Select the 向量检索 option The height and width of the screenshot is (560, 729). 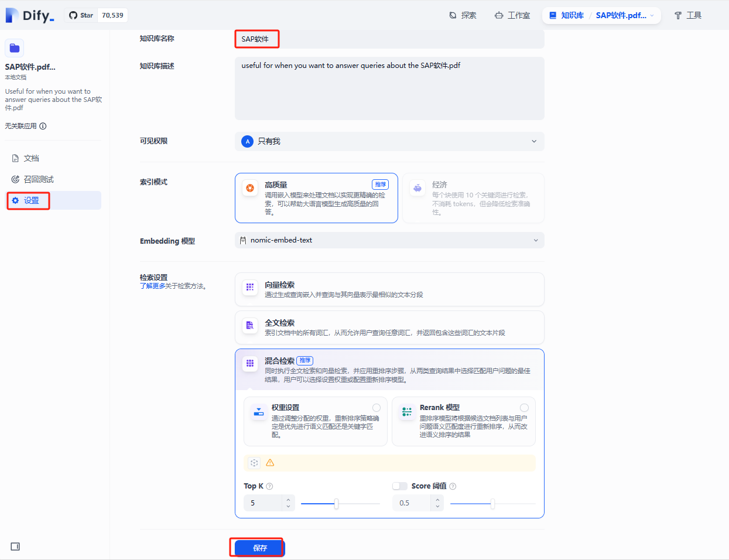(x=389, y=289)
